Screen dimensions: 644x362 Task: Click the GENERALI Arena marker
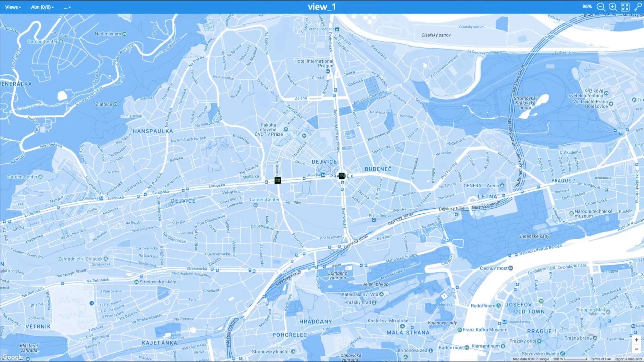coord(503,185)
